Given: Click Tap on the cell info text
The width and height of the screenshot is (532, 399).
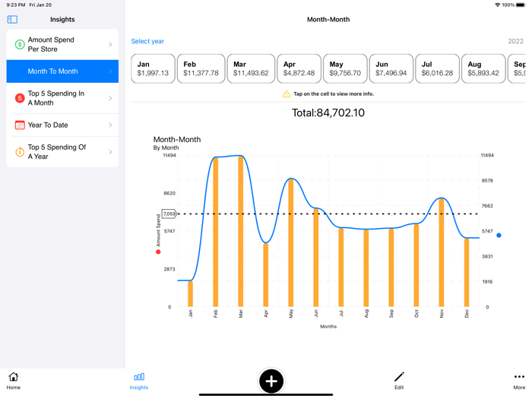Looking at the screenshot, I should click(x=334, y=94).
